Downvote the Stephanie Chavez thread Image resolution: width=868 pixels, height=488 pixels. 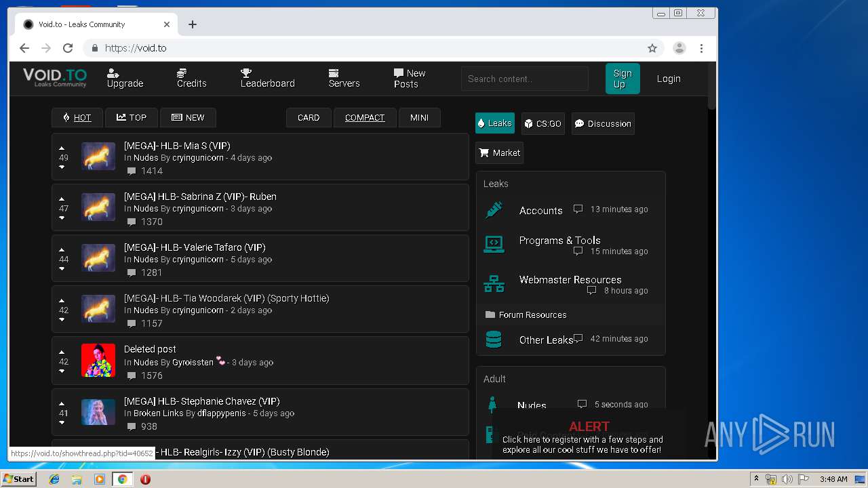point(62,422)
